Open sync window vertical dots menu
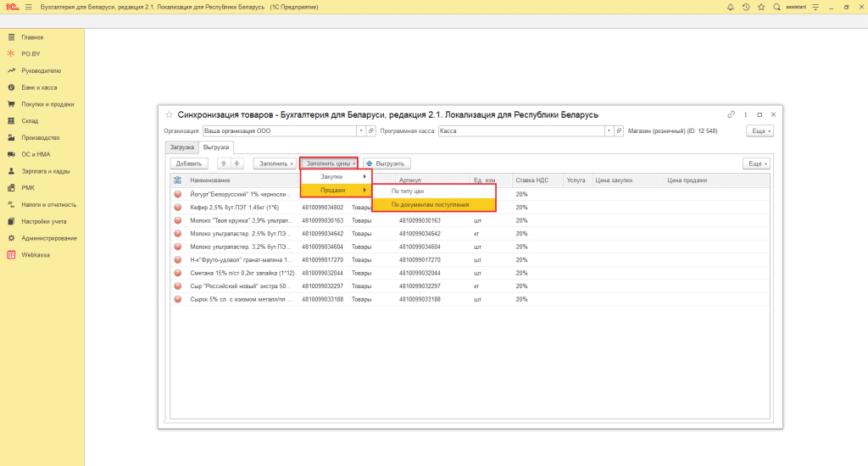 [745, 114]
